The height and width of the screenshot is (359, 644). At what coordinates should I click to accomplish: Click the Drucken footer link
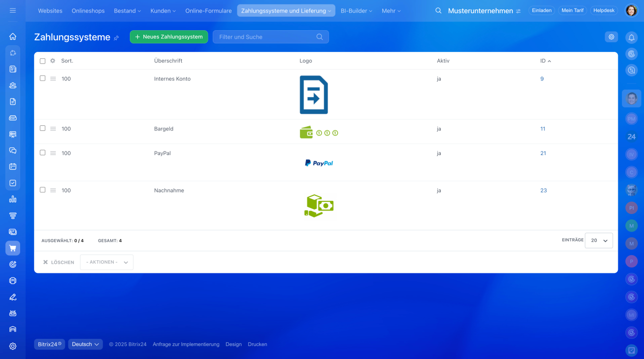[258, 344]
